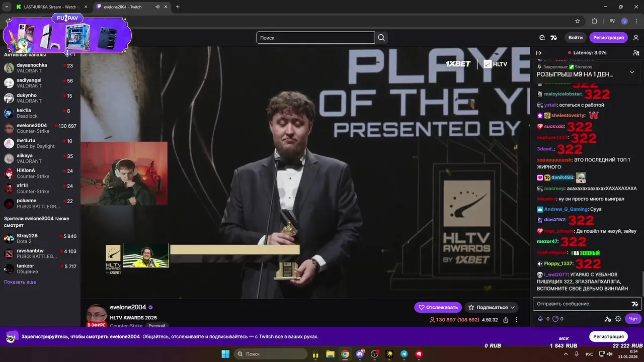
Task: Open evelone2004 channel name link
Action: click(128, 308)
